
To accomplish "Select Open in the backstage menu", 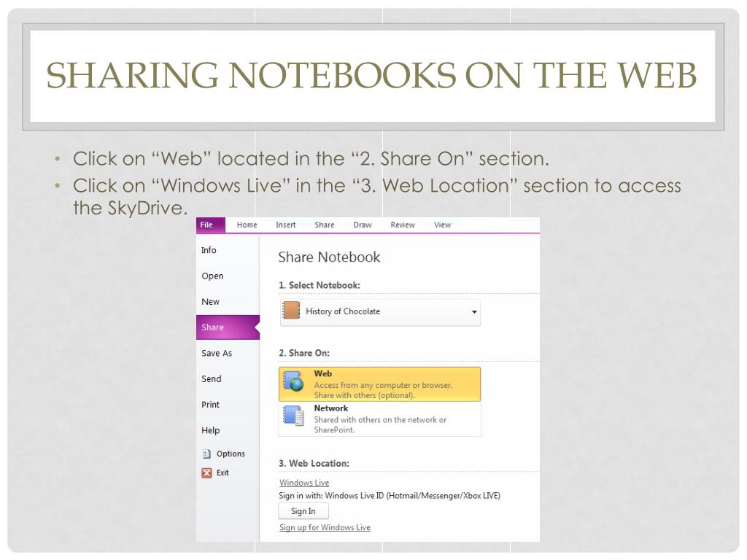I will click(228, 276).
